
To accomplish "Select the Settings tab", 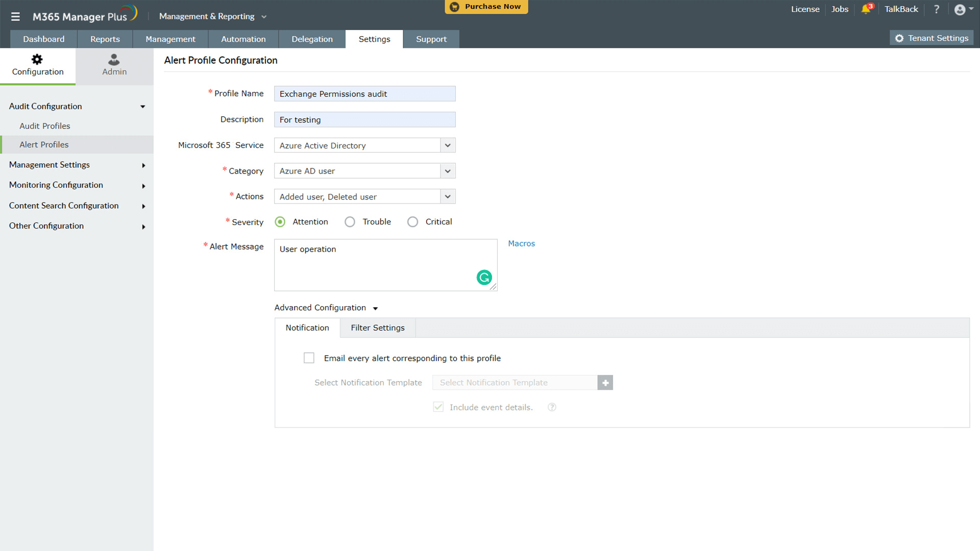I will (x=374, y=39).
